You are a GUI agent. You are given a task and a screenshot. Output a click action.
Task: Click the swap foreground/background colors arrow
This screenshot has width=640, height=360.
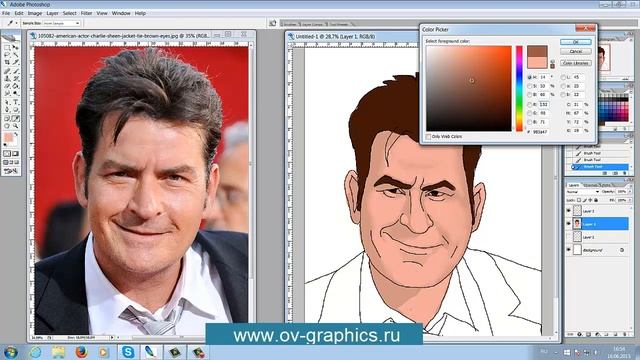pos(16,134)
